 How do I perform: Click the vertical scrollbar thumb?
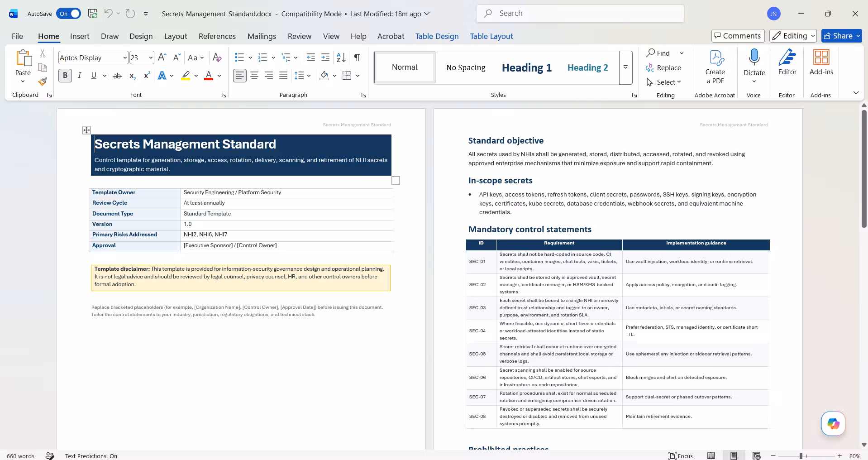tap(864, 168)
